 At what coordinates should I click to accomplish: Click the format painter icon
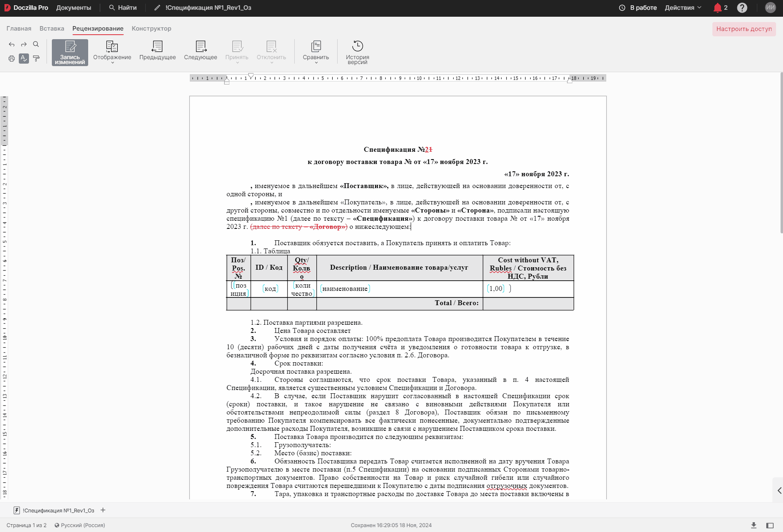[36, 58]
